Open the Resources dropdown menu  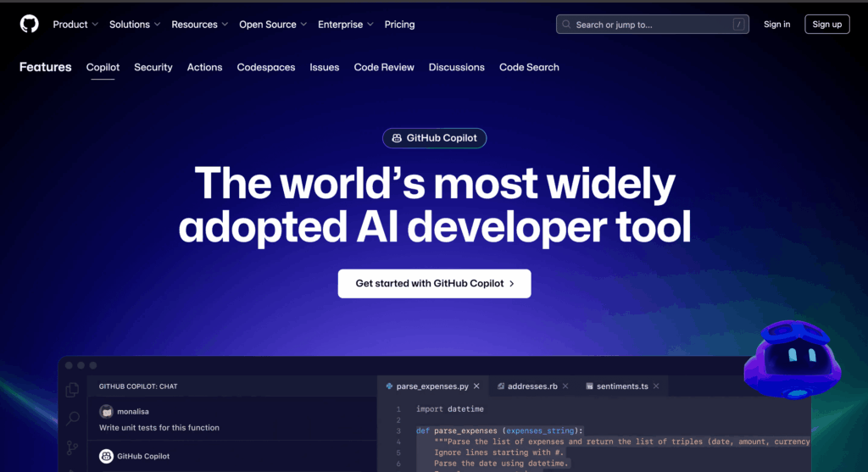click(199, 25)
